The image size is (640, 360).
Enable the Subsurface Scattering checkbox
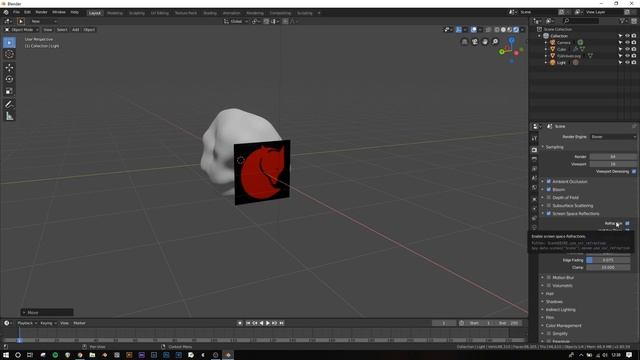coord(549,205)
